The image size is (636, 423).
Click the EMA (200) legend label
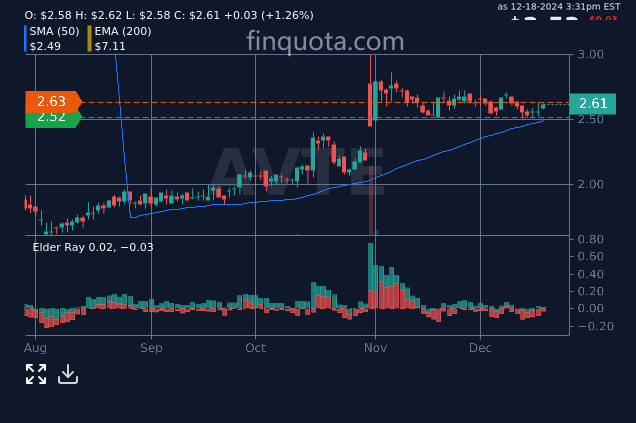(x=123, y=31)
